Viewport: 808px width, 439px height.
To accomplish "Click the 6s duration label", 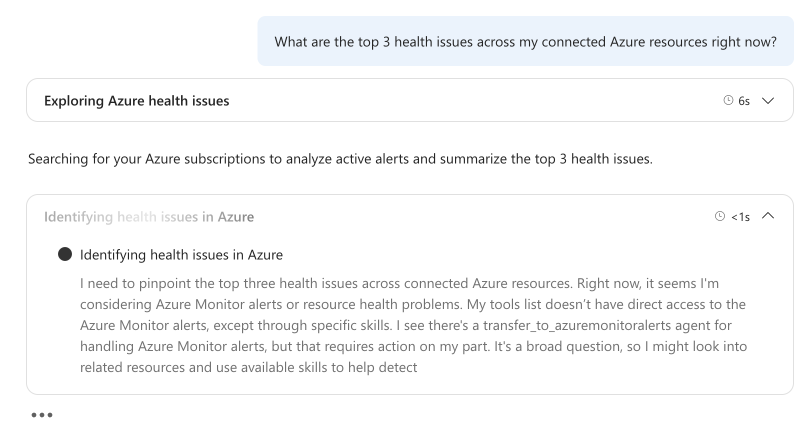I will tap(744, 101).
